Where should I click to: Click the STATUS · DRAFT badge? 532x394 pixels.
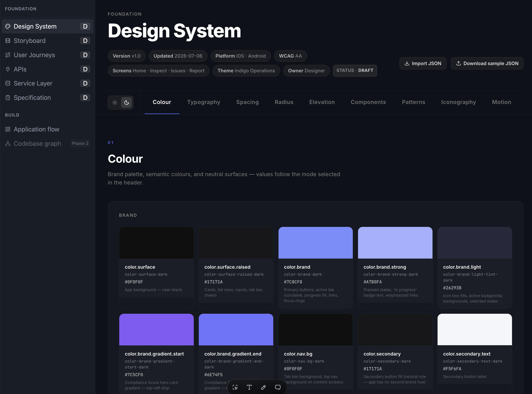355,71
